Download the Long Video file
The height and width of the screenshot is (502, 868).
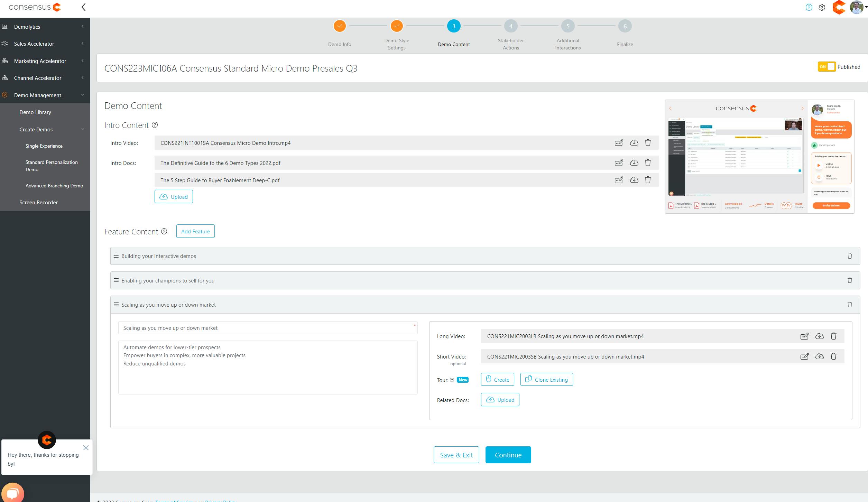819,336
